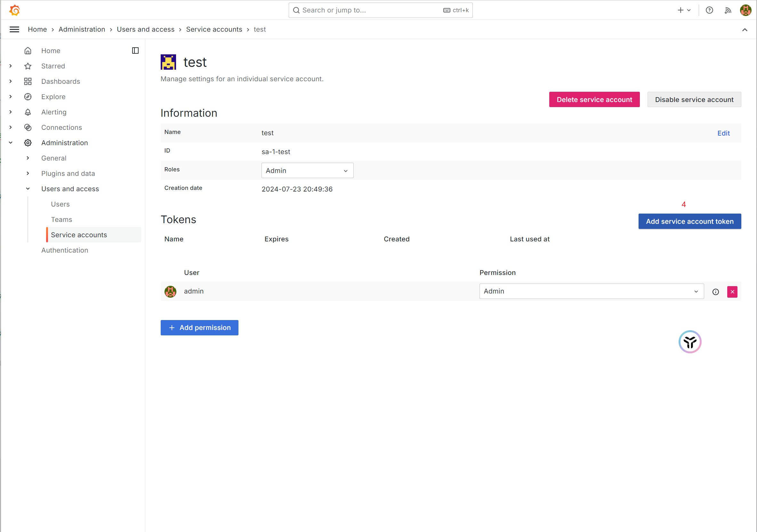
Task: Click the Edit name link
Action: point(723,133)
